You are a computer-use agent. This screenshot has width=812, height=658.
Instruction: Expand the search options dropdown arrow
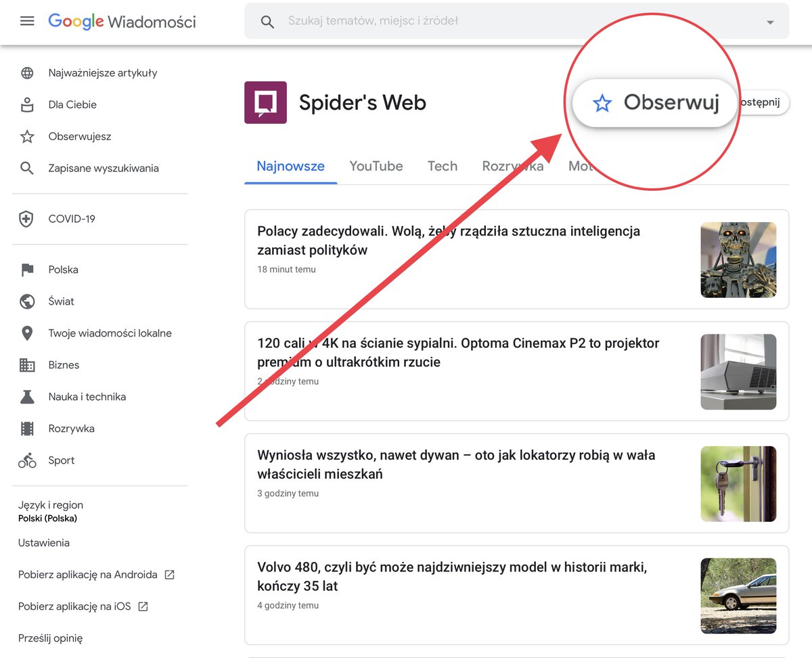(x=770, y=22)
